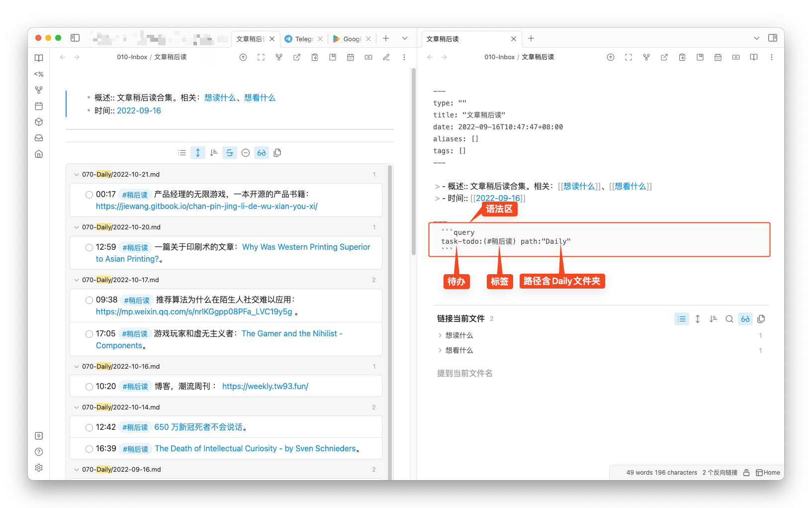
Task: Open jiewang.gitbook.io link
Action: [x=207, y=206]
